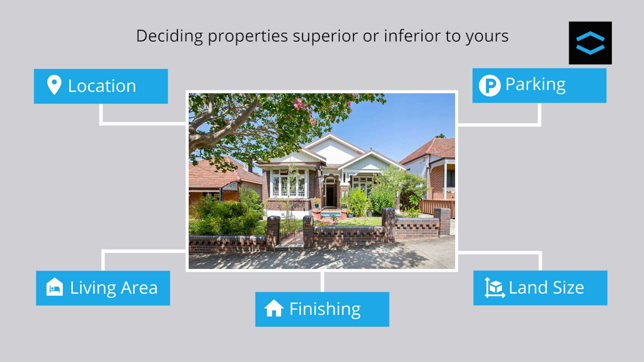Viewport: 644px width, 362px height.
Task: Click the property house thumbnail image
Action: (322, 181)
